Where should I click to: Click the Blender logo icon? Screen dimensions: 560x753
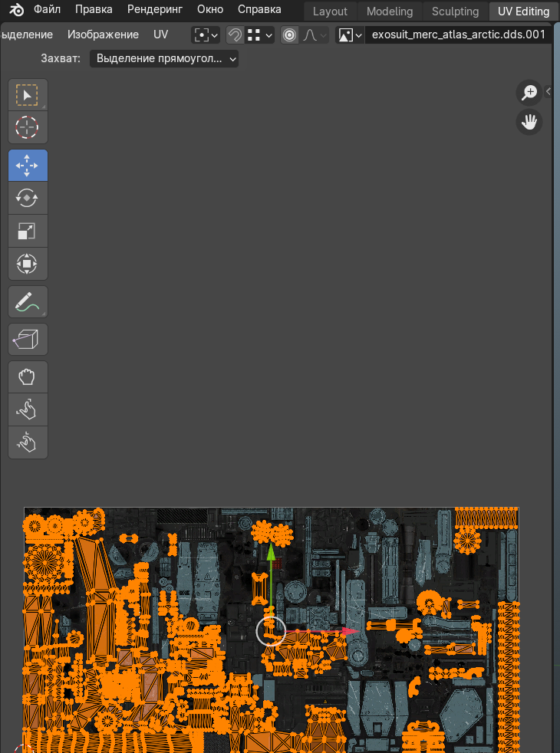click(17, 10)
